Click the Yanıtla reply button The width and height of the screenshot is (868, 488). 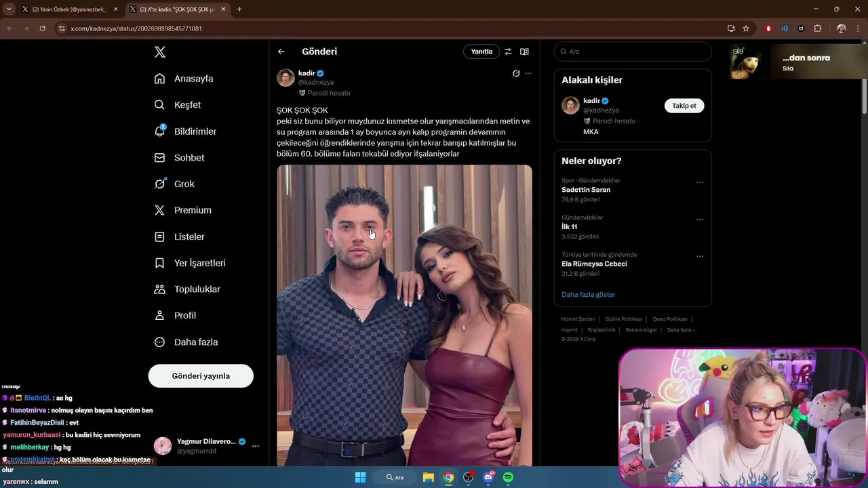pyautogui.click(x=481, y=52)
